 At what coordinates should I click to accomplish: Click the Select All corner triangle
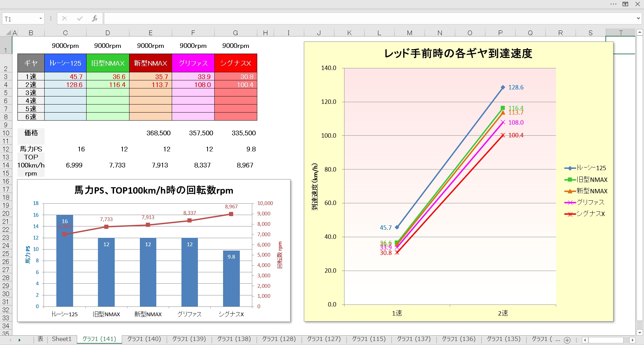[x=8, y=33]
